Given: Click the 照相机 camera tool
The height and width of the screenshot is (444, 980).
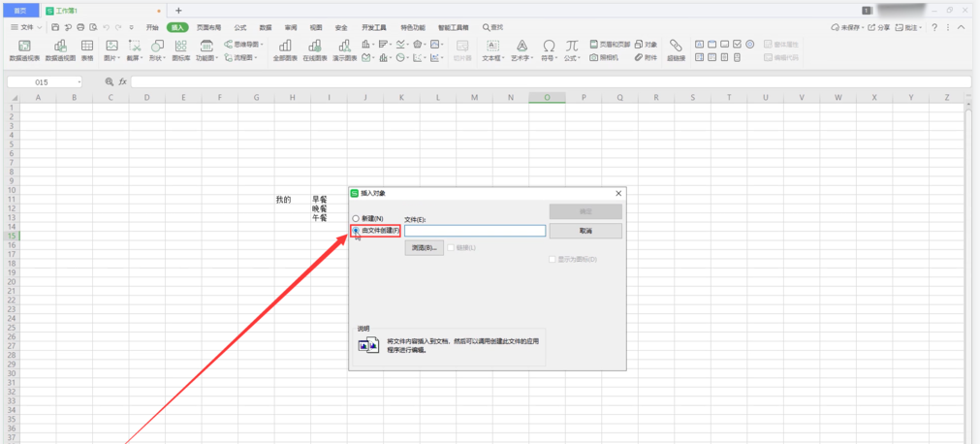Looking at the screenshot, I should [x=604, y=57].
